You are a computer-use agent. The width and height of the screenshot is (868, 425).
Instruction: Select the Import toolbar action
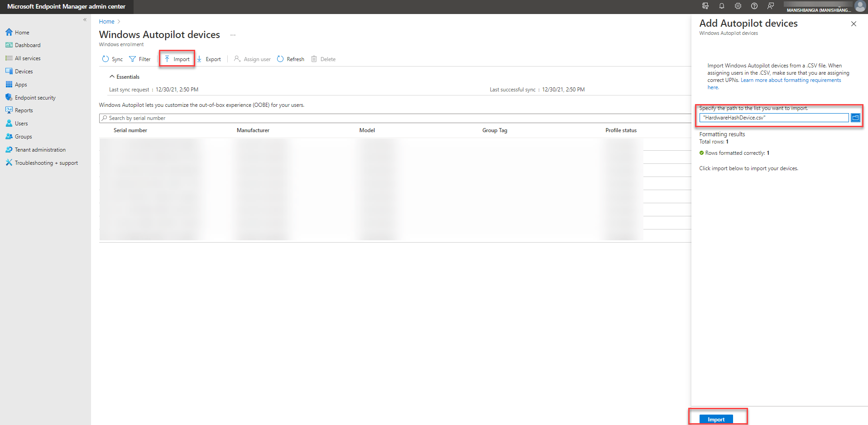[x=177, y=58]
